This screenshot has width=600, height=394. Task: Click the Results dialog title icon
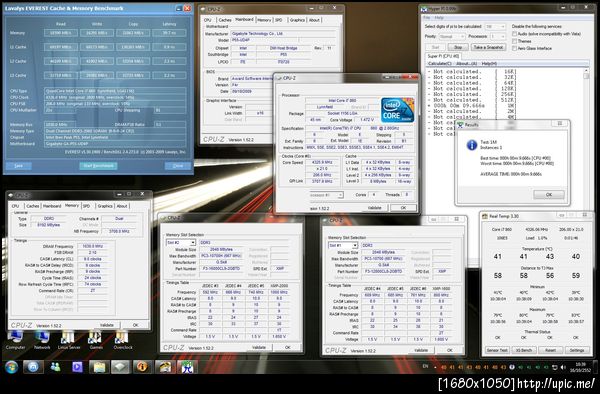point(461,125)
